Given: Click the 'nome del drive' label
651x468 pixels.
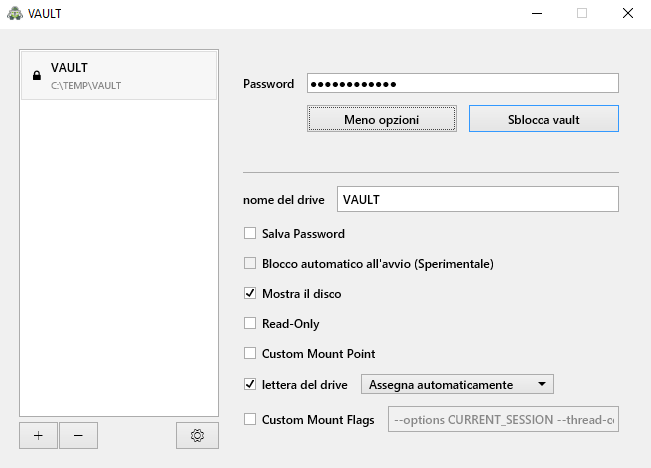Looking at the screenshot, I should coord(284,200).
